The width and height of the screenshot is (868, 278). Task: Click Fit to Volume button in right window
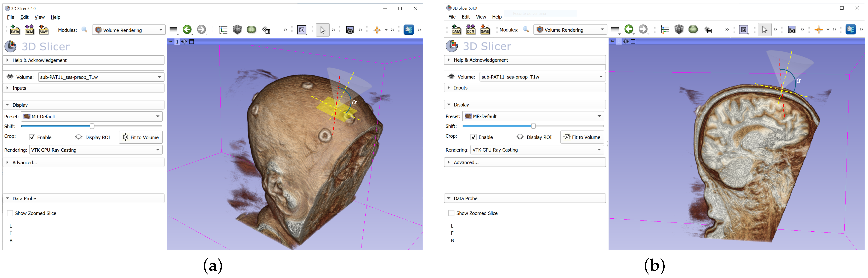pos(582,137)
